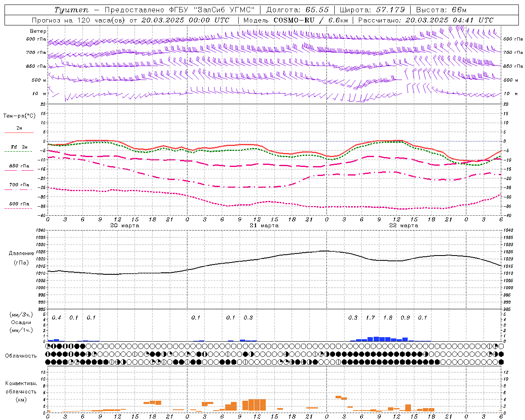Click the 'COSMO-RU' model name
This screenshot has height=420, width=525.
[x=294, y=20]
